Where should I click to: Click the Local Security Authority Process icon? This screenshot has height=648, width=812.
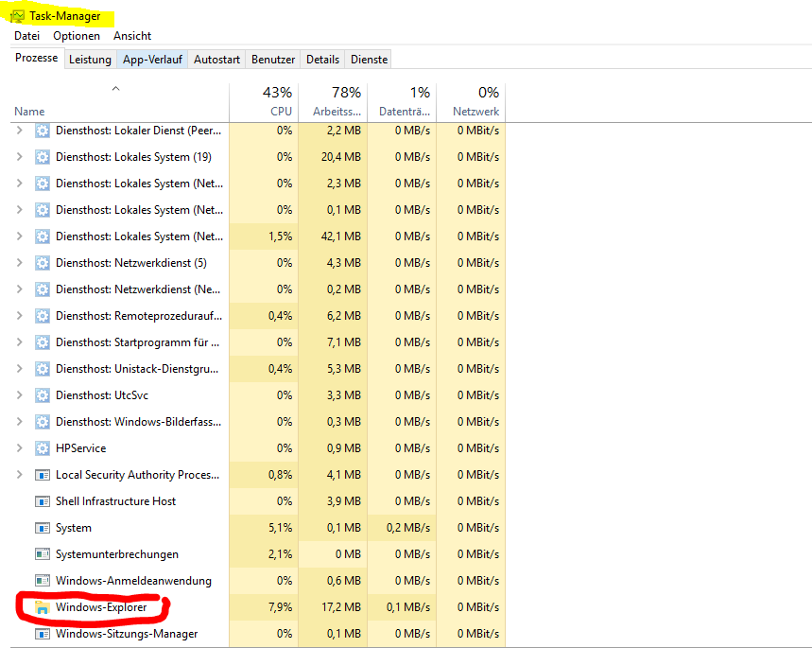[x=42, y=475]
